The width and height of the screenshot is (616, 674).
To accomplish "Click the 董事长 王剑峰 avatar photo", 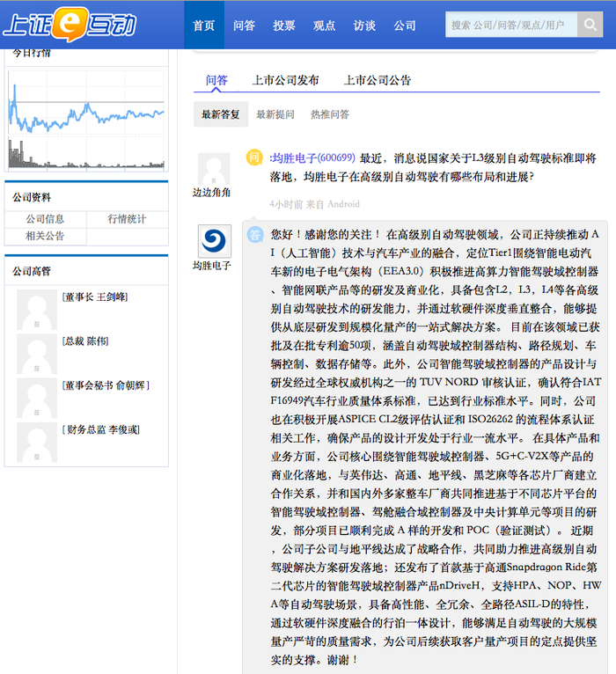I will click(x=37, y=310).
